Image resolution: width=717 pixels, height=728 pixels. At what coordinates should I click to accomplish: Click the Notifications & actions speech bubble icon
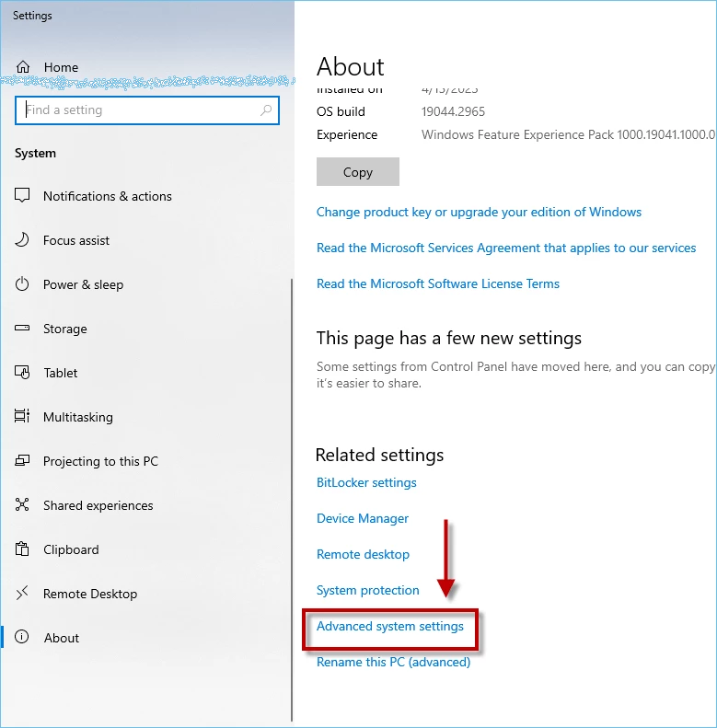click(22, 195)
